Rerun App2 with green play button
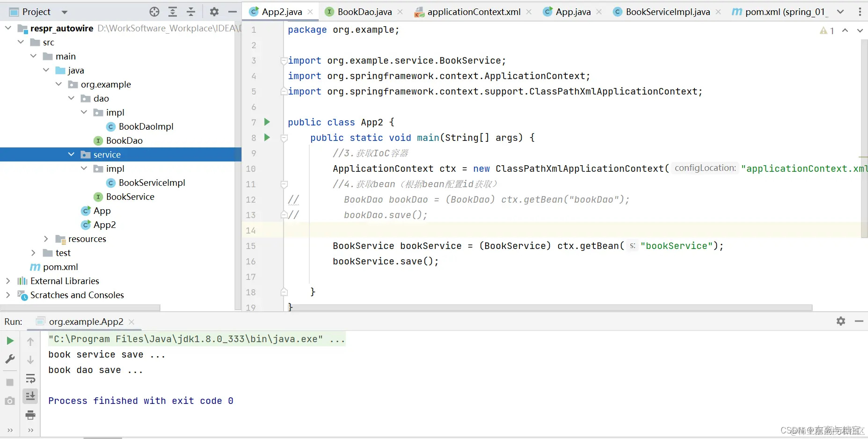 (x=10, y=341)
